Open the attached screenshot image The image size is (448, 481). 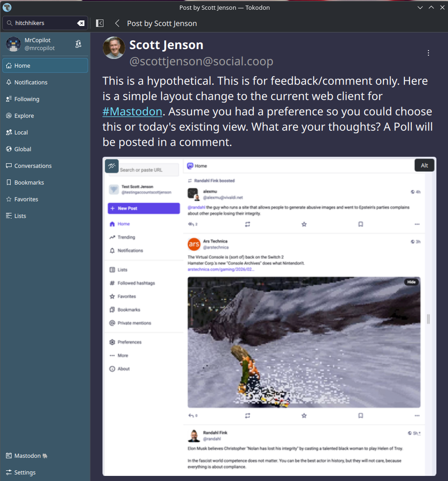coord(269,316)
